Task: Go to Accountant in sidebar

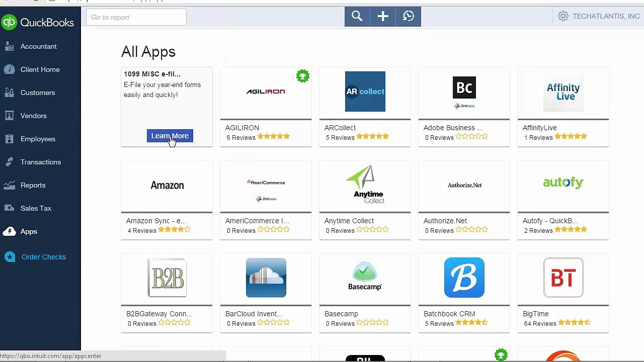Action: [x=38, y=46]
